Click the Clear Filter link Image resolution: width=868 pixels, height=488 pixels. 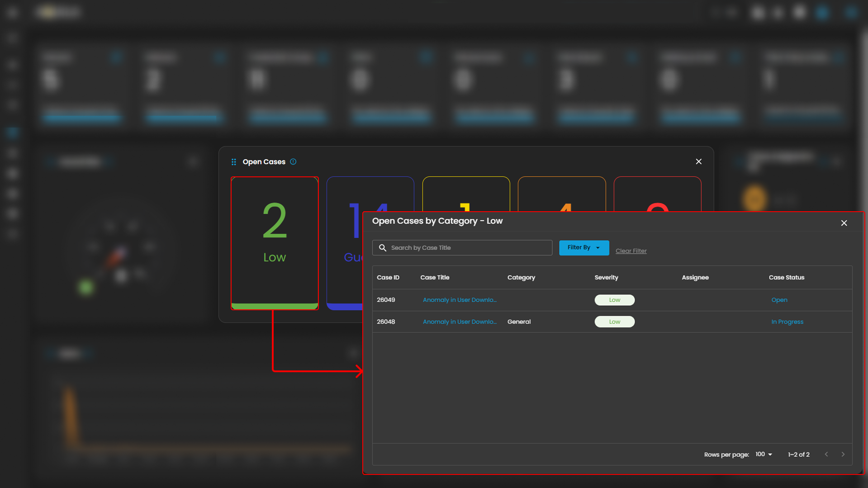631,251
